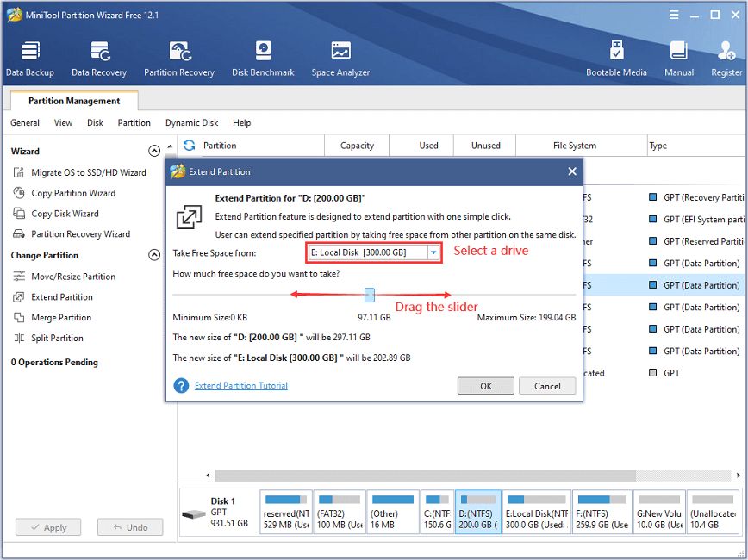
Task: Collapse the Change Partition section
Action: (154, 255)
